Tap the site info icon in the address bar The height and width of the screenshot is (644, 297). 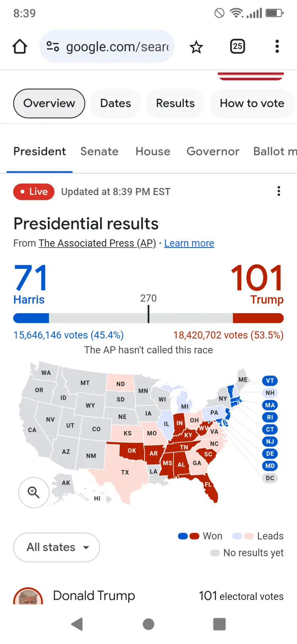[x=53, y=47]
